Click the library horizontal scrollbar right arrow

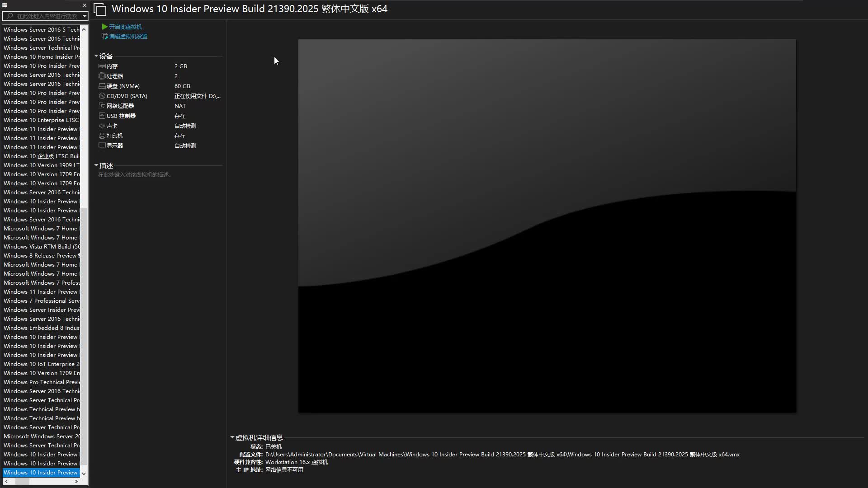point(77,481)
